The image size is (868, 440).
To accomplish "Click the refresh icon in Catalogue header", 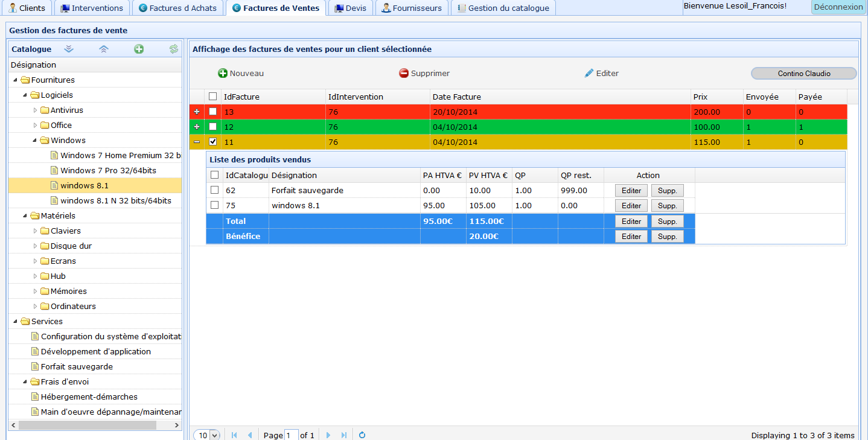I will tap(174, 49).
